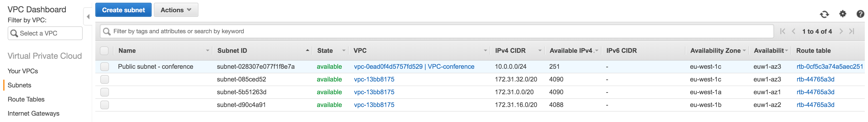Navigate to Internet Gateways
The width and height of the screenshot is (868, 122).
coord(33,114)
